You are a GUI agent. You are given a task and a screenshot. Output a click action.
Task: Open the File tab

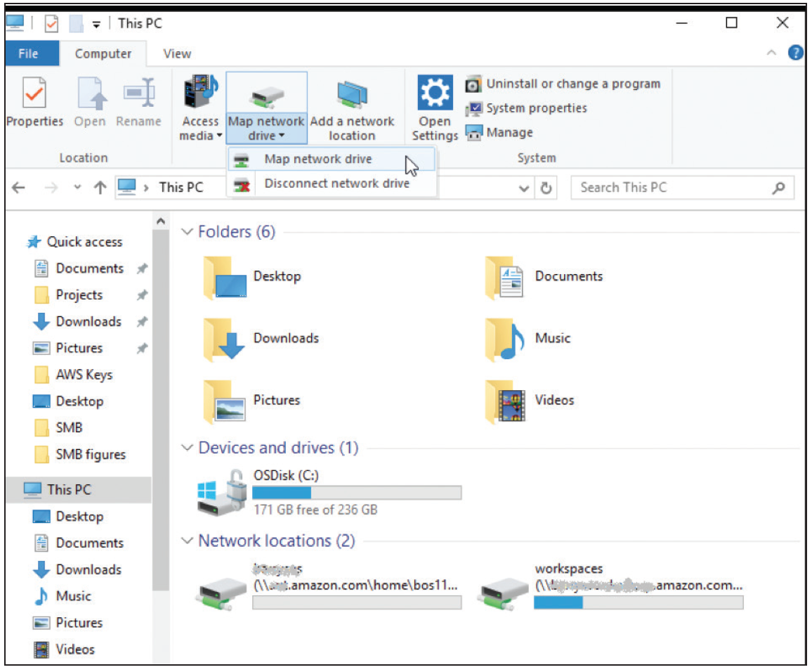pyautogui.click(x=29, y=53)
